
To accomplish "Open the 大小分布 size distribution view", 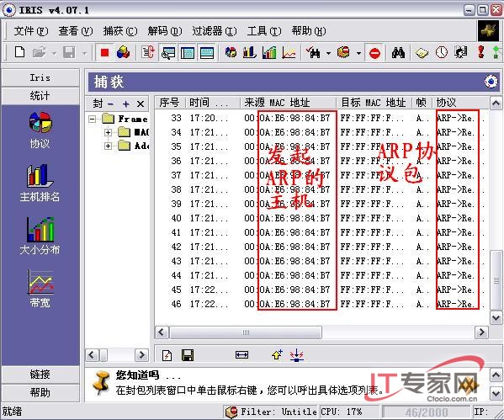I will (x=40, y=236).
